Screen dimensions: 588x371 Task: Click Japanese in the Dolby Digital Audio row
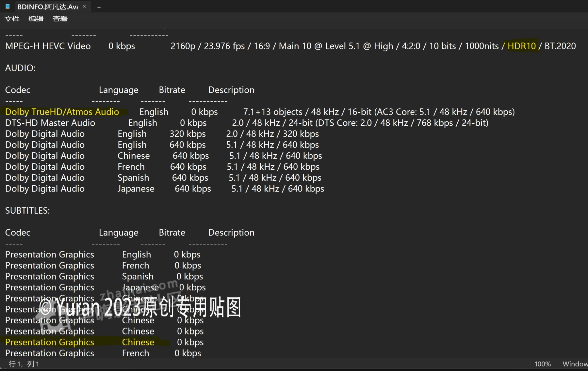136,189
